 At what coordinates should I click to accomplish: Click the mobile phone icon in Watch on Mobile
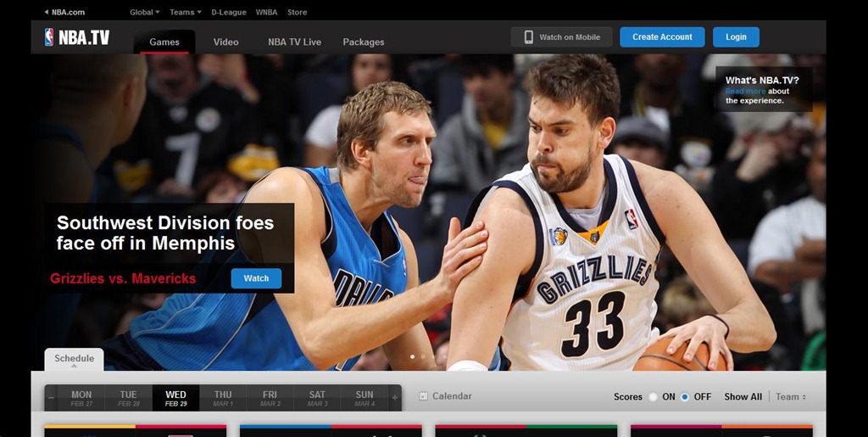tap(529, 37)
